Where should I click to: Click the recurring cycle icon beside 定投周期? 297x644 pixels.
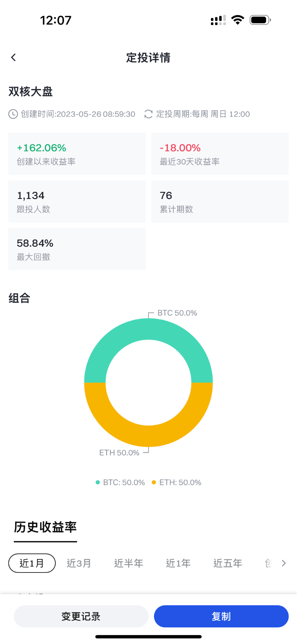click(x=148, y=114)
